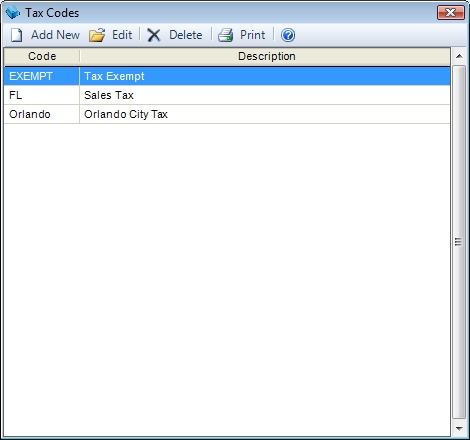Click the Print label in the toolbar
470x440 pixels.
click(253, 35)
